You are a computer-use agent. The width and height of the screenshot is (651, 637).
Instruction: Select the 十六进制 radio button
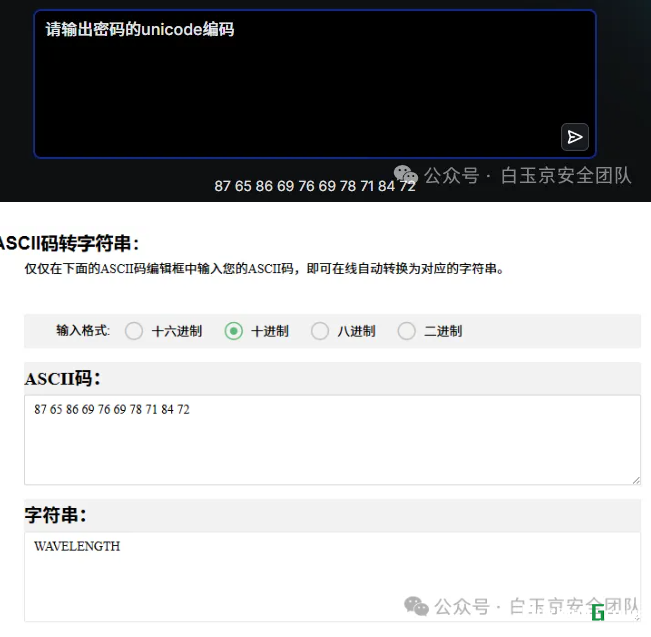(x=134, y=331)
